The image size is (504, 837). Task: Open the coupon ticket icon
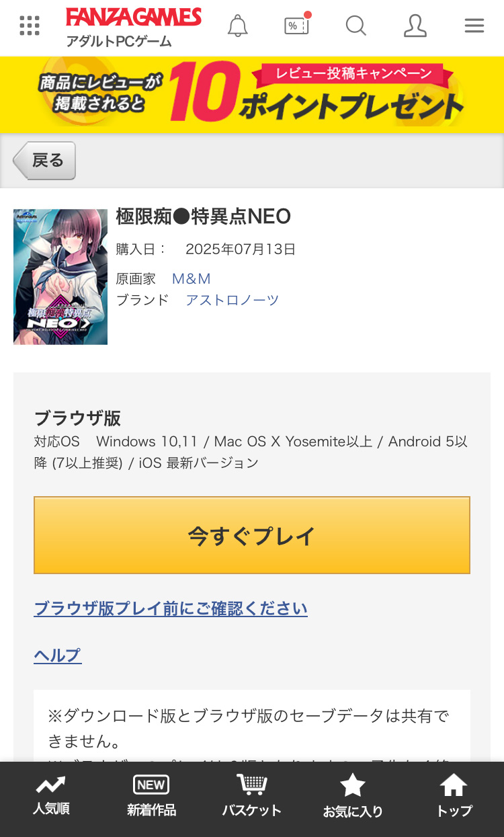(296, 26)
